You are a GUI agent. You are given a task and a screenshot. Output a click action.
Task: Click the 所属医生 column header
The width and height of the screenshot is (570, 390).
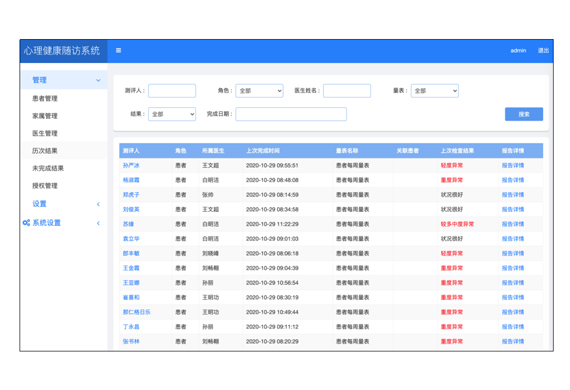(213, 151)
